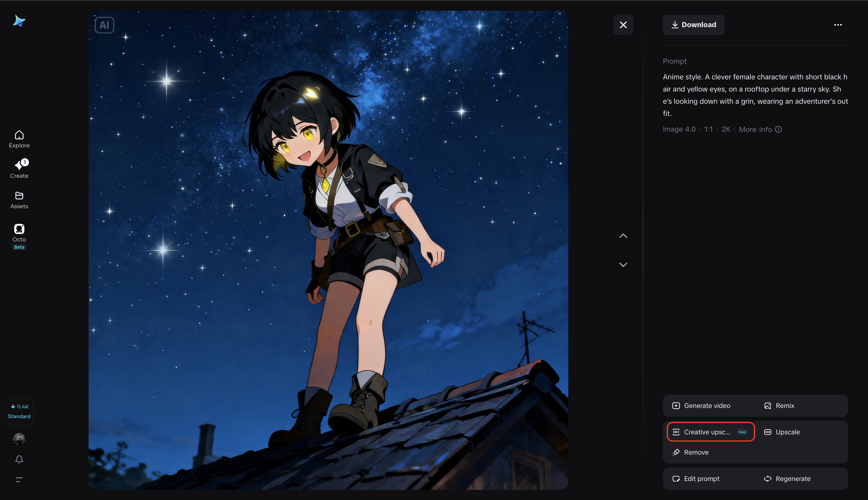This screenshot has width=868, height=500.
Task: Click the 'Prompt' heading
Action: click(674, 61)
